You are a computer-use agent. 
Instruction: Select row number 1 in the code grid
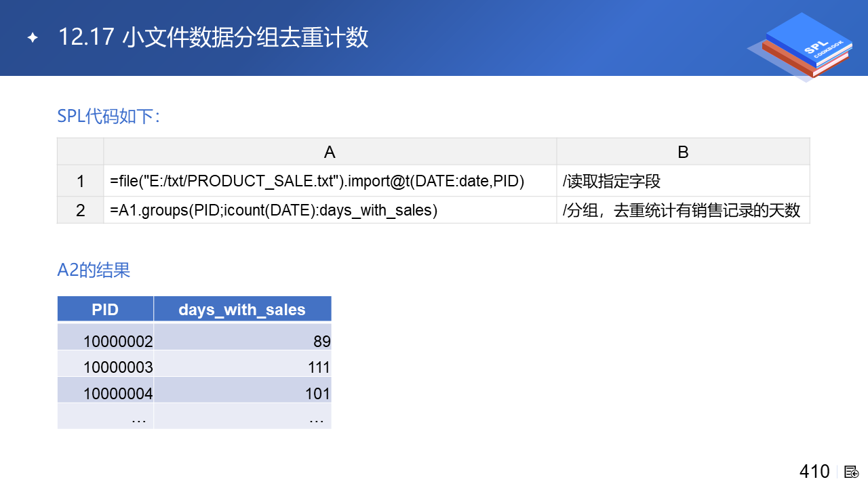pyautogui.click(x=81, y=181)
